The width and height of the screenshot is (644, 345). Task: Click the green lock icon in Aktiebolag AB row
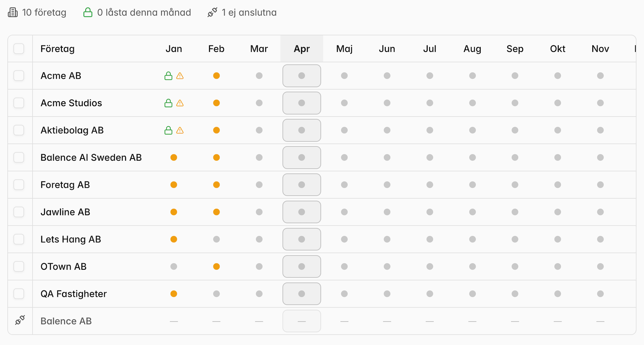[168, 130]
